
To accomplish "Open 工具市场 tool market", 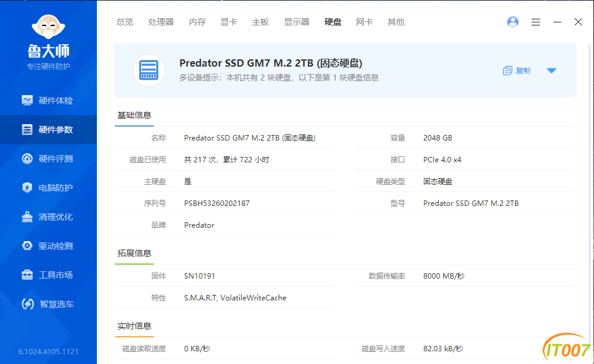I will pyautogui.click(x=48, y=275).
